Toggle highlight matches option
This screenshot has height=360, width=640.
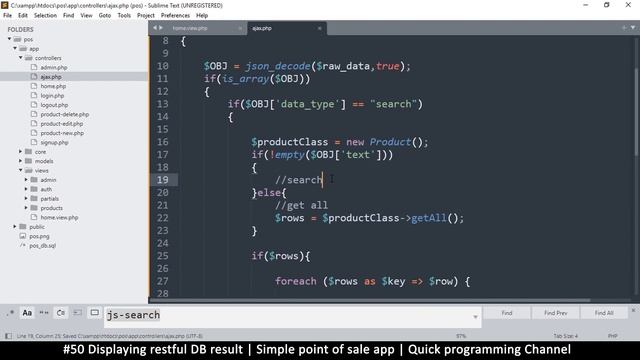pos(94,313)
